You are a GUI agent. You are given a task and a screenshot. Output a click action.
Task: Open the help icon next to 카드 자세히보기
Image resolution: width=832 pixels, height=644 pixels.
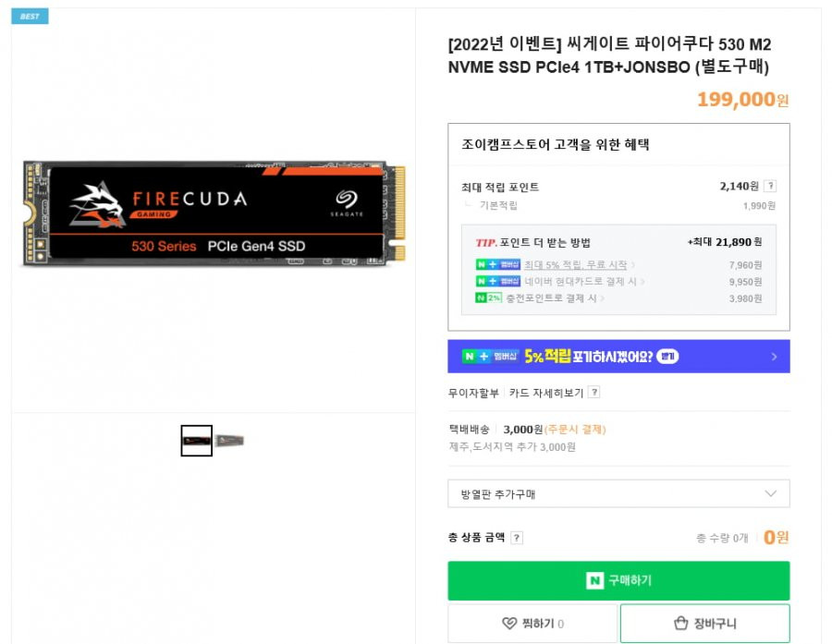(594, 393)
